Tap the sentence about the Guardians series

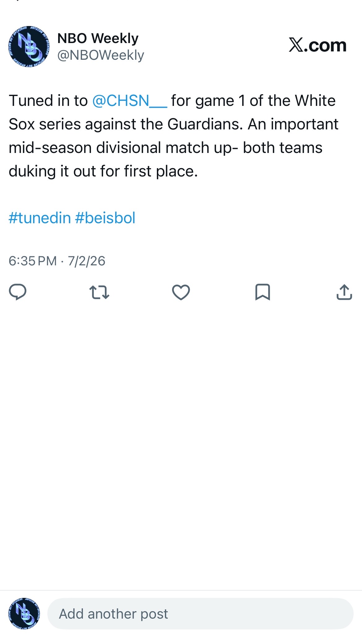pos(173,112)
